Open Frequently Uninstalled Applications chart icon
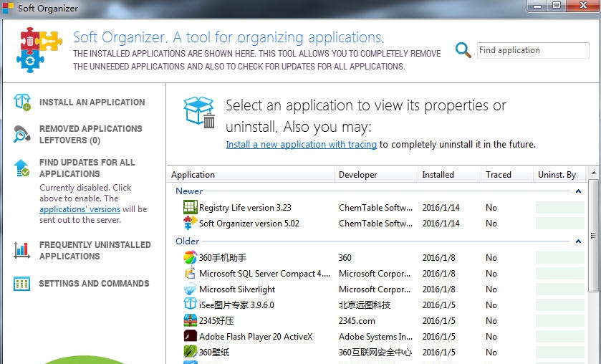The width and height of the screenshot is (601, 364). point(22,250)
